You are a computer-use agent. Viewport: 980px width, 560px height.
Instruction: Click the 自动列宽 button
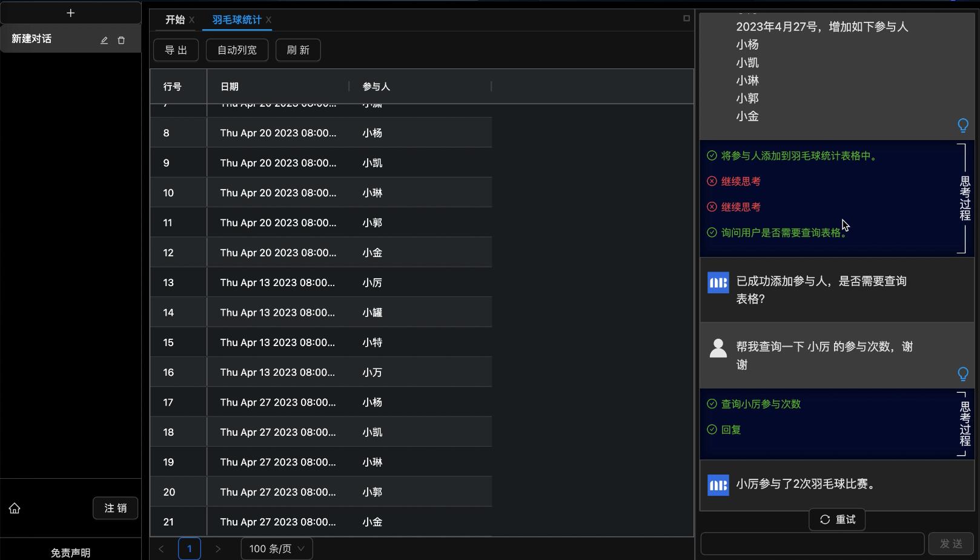237,50
